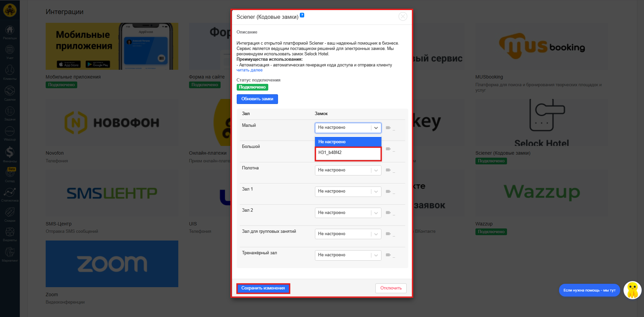Screen dimensions: 644x317
Task: Open the Zoom logo card
Action: point(112,264)
